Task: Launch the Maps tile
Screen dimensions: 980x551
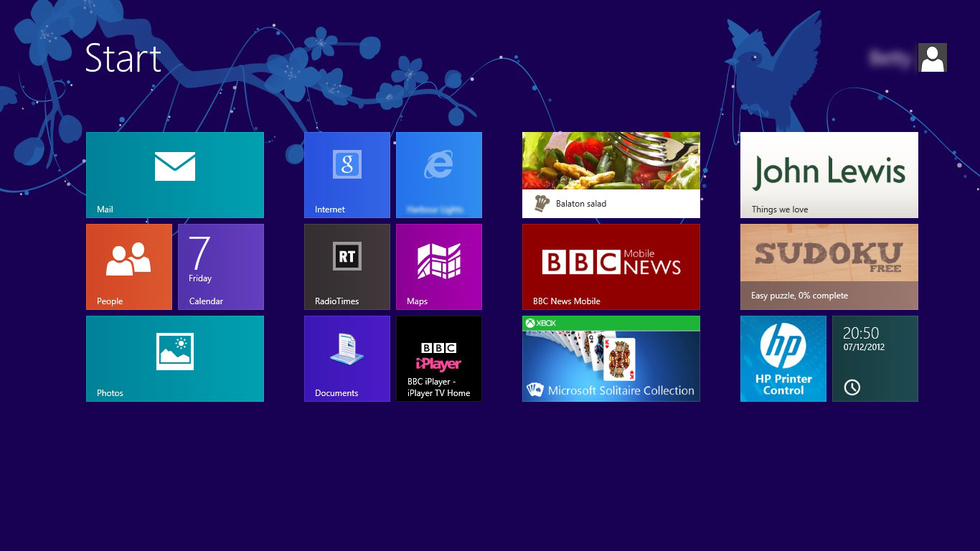Action: point(439,267)
